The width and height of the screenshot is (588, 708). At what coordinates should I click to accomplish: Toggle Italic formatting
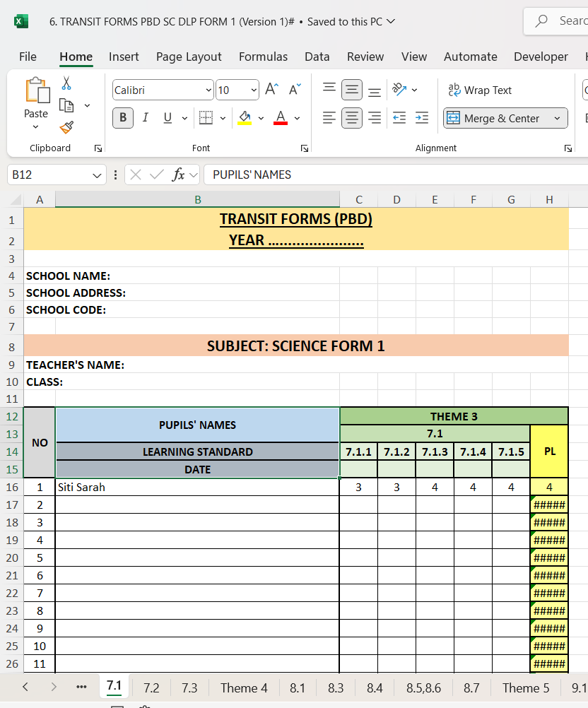[146, 118]
